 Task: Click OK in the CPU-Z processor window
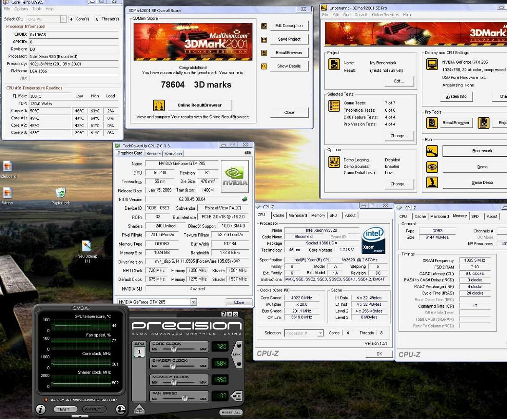point(379,354)
